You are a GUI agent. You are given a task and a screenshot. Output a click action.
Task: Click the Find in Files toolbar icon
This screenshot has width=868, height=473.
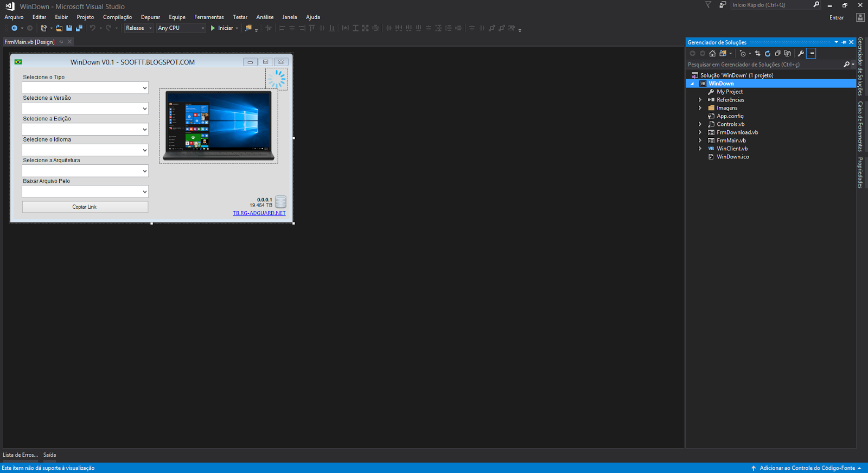click(248, 28)
